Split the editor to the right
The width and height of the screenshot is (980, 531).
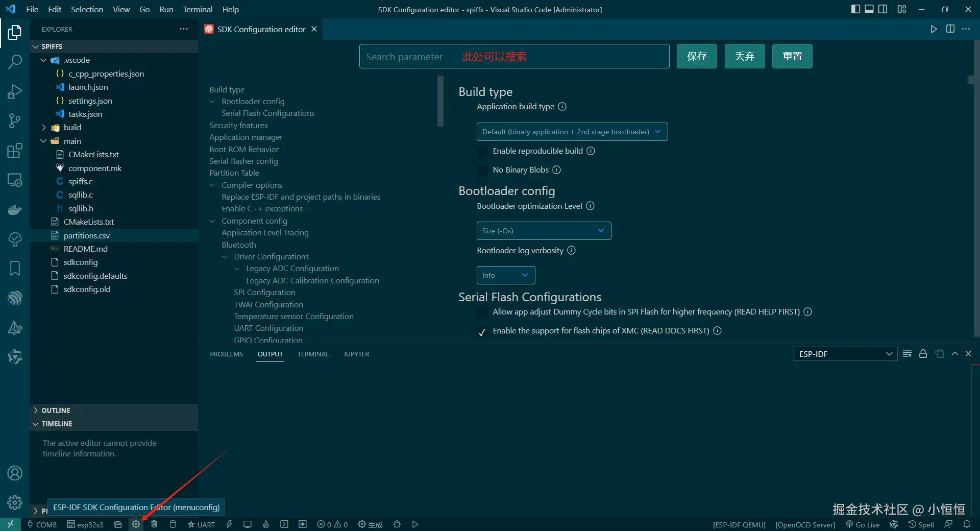pos(950,29)
